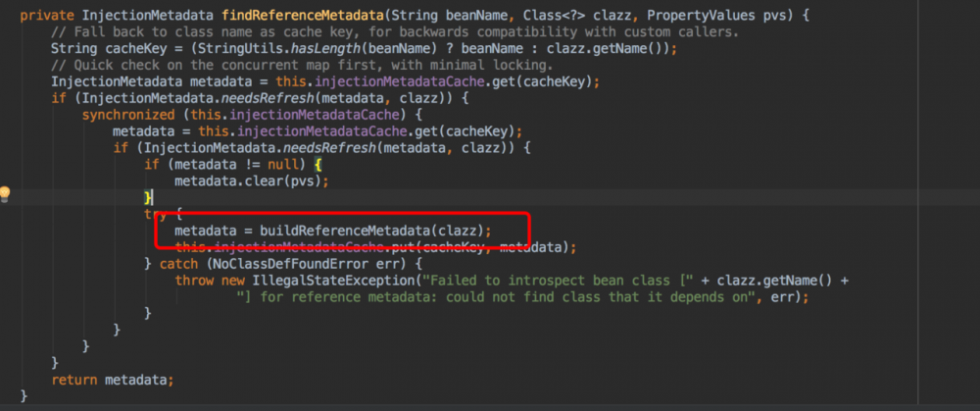Image resolution: width=980 pixels, height=411 pixels.
Task: Click the 'return metadata;' statement
Action: pyautogui.click(x=113, y=380)
